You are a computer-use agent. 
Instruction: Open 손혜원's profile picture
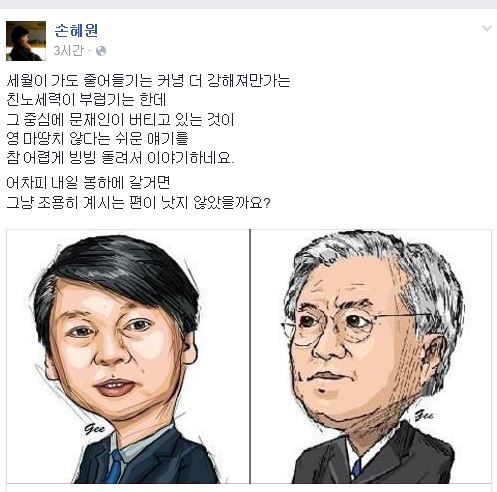26,41
